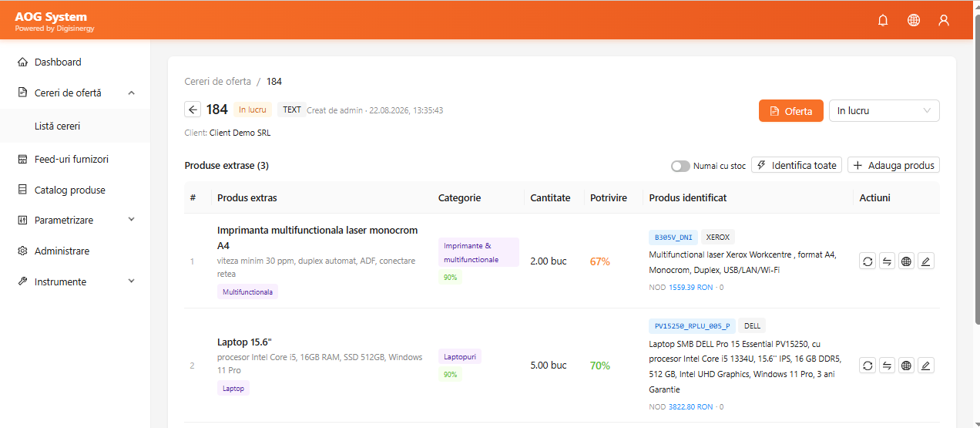980x428 pixels.
Task: Click the Laptopuri category tag
Action: point(460,357)
